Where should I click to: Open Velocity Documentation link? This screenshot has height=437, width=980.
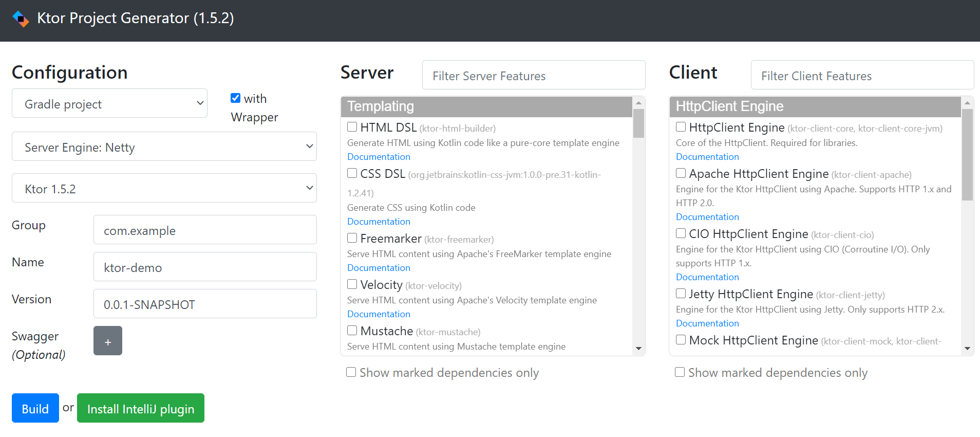coord(379,314)
